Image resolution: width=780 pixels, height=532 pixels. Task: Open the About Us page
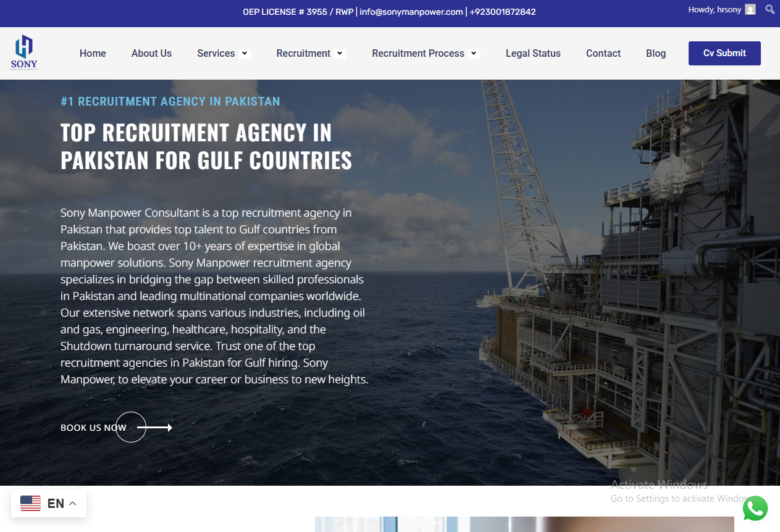tap(151, 54)
